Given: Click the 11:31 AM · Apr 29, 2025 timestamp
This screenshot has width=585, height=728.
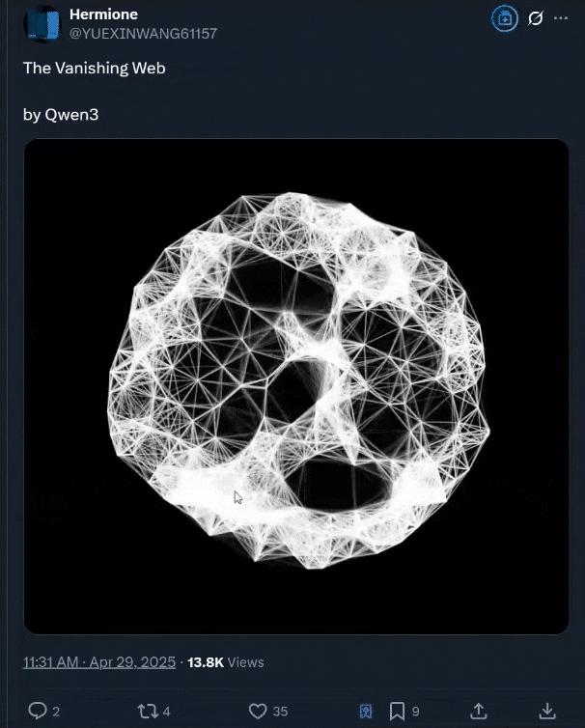Looking at the screenshot, I should (99, 662).
